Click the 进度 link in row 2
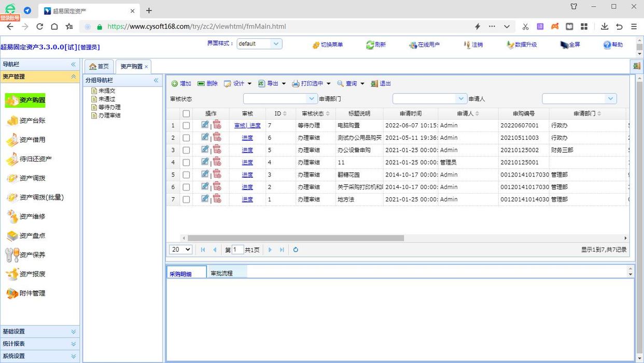644x363 pixels. tap(247, 138)
